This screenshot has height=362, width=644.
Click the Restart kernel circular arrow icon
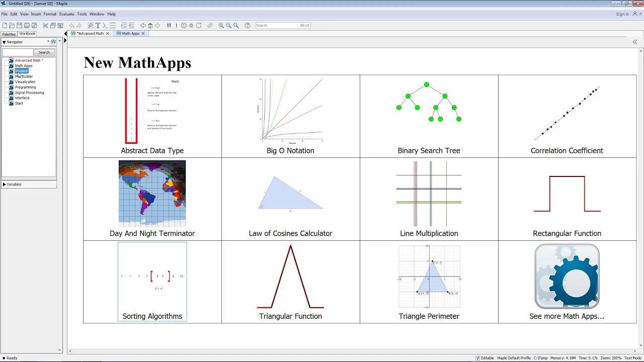(198, 25)
